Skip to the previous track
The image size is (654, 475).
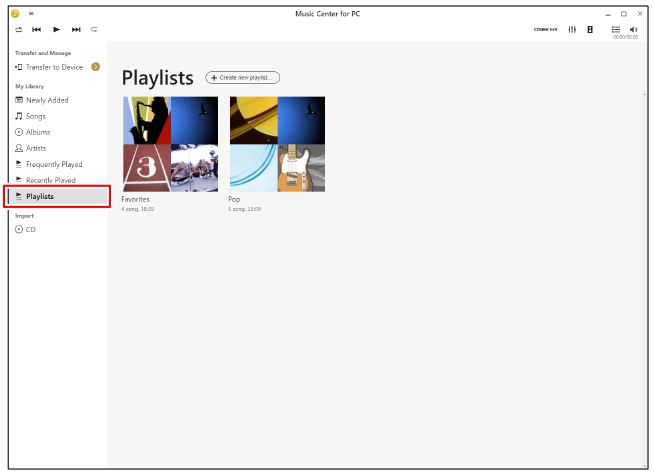[37, 30]
